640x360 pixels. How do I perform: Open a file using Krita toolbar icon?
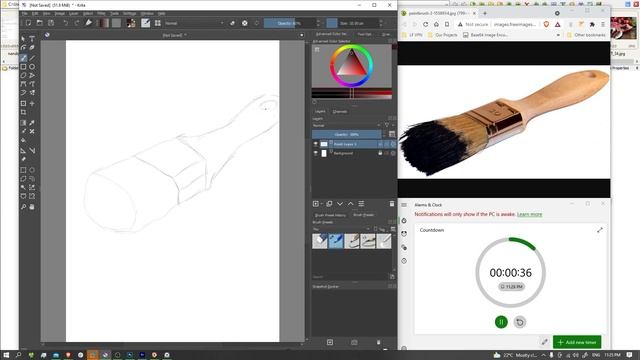pyautogui.click(x=40, y=23)
